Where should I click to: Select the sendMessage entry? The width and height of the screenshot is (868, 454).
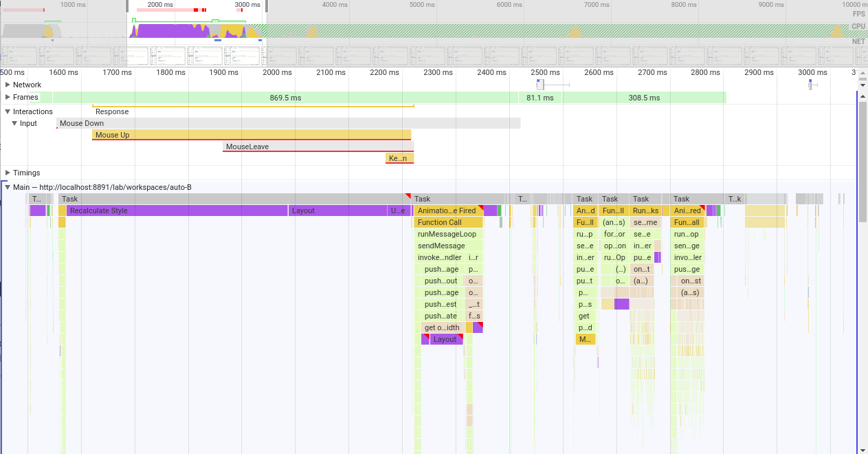pyautogui.click(x=442, y=246)
